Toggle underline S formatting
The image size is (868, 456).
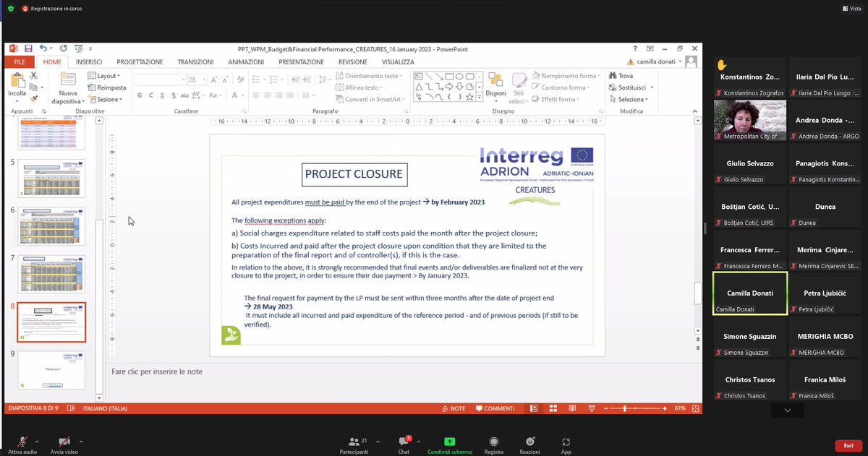162,95
